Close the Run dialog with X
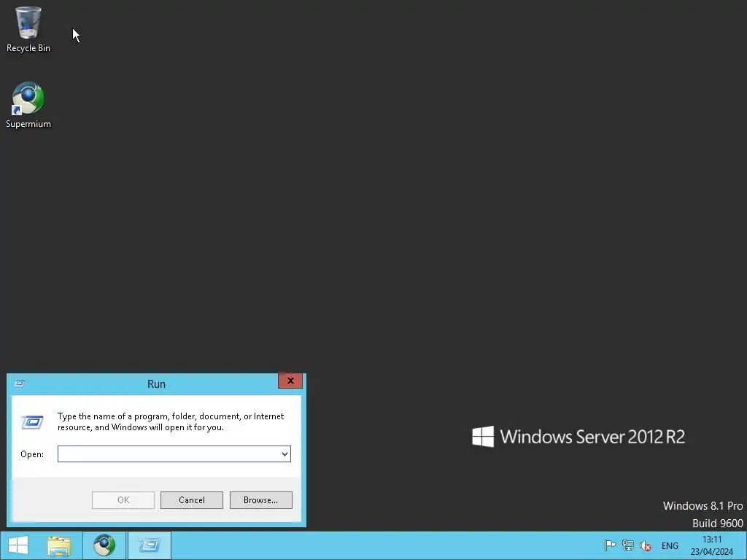Image resolution: width=747 pixels, height=560 pixels. tap(290, 381)
